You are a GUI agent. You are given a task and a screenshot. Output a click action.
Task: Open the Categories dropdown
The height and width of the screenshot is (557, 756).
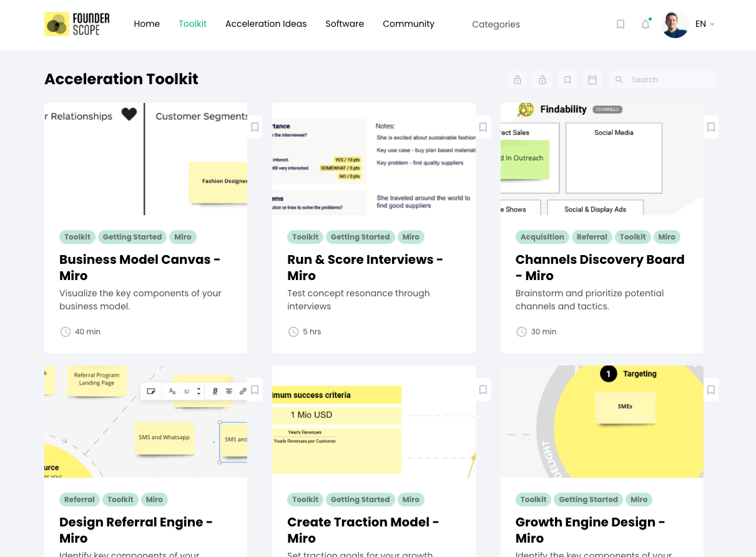point(496,24)
